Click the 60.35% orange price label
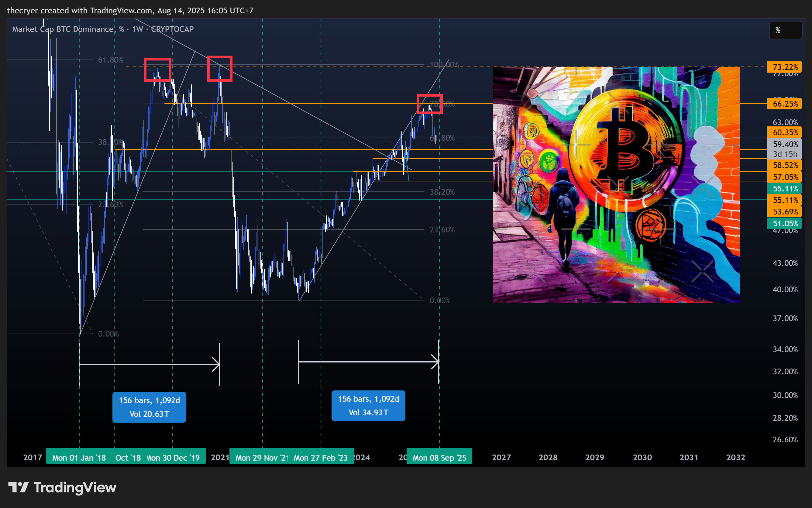 tap(784, 132)
